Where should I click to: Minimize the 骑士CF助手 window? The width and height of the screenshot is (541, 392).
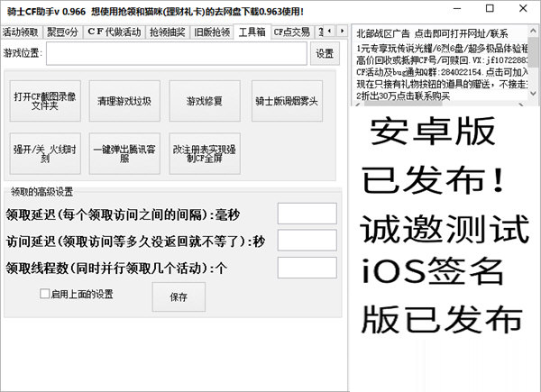point(457,9)
